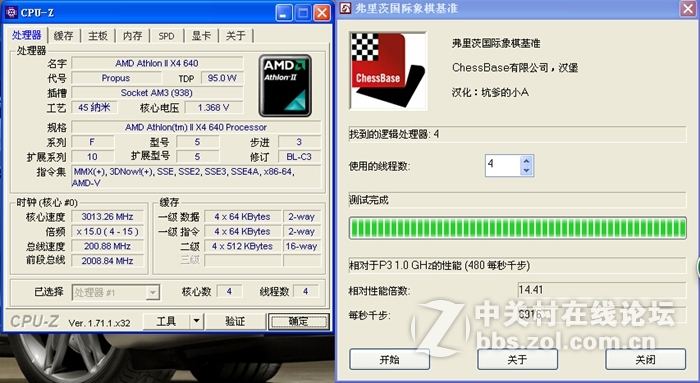Click the 汉化：坑爹的小A credit text

490,92
